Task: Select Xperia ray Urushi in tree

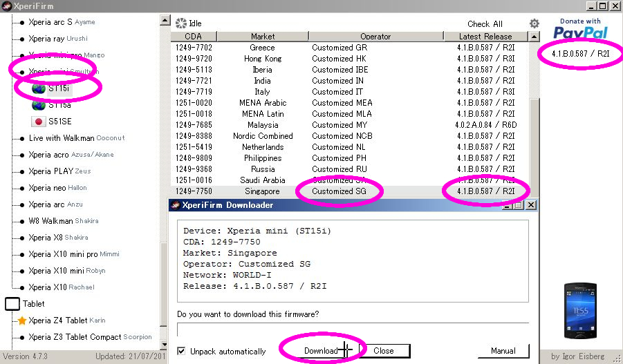Action: pyautogui.click(x=58, y=39)
